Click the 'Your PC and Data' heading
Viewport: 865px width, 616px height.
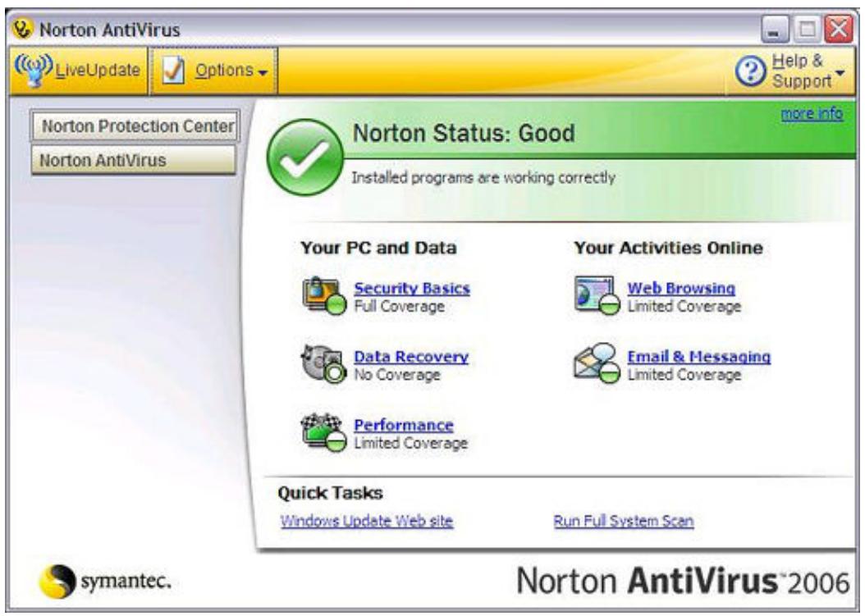[378, 248]
